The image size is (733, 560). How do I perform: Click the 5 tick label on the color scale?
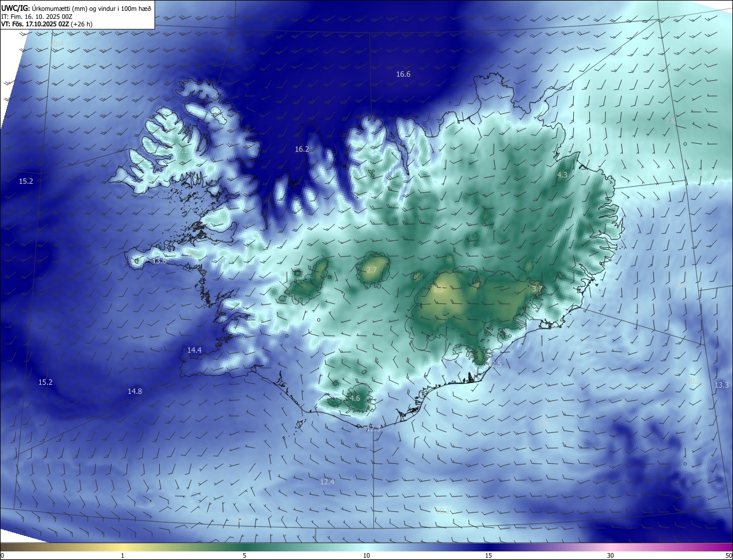coord(245,556)
